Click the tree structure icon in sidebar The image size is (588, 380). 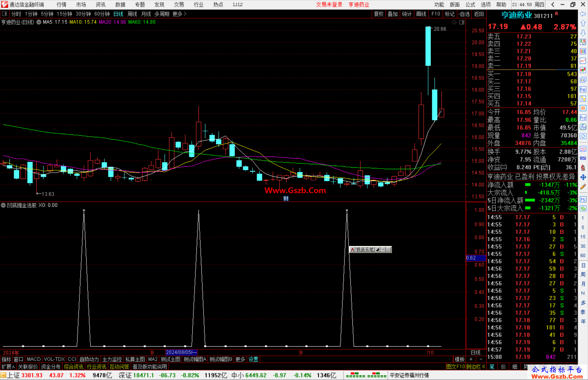click(583, 99)
